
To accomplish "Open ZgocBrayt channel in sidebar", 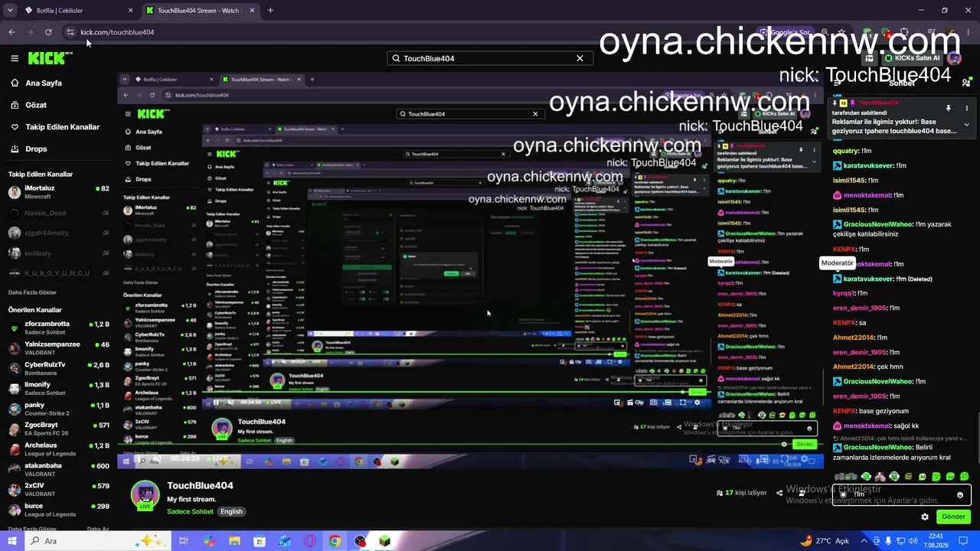I will click(x=59, y=429).
